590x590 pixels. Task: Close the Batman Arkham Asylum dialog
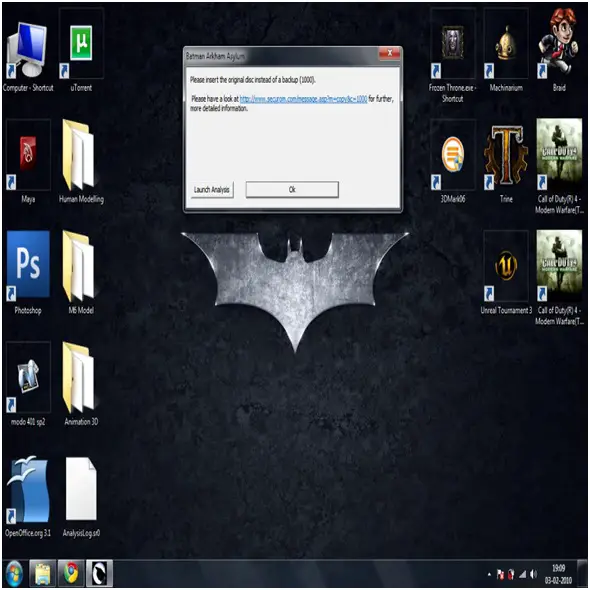[390, 53]
